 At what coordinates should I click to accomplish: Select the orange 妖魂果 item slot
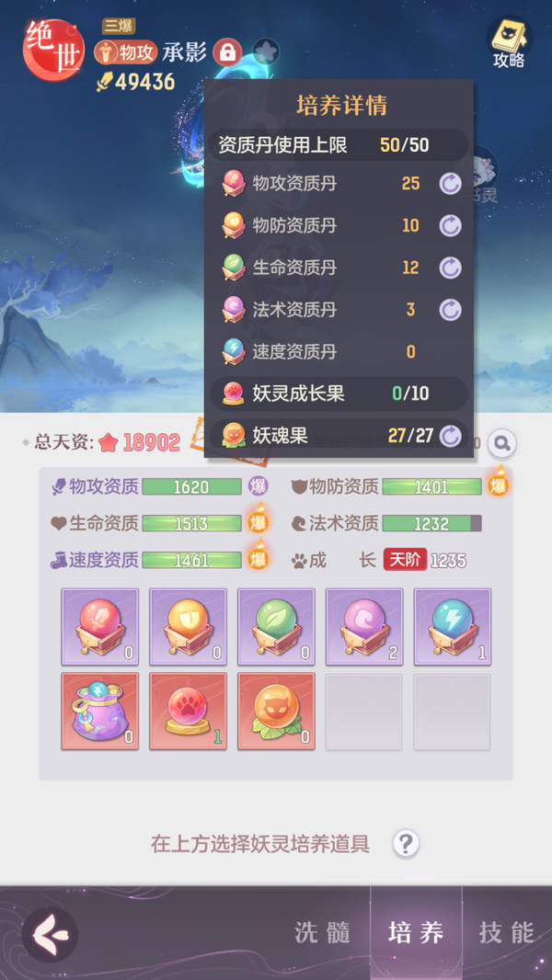(276, 712)
